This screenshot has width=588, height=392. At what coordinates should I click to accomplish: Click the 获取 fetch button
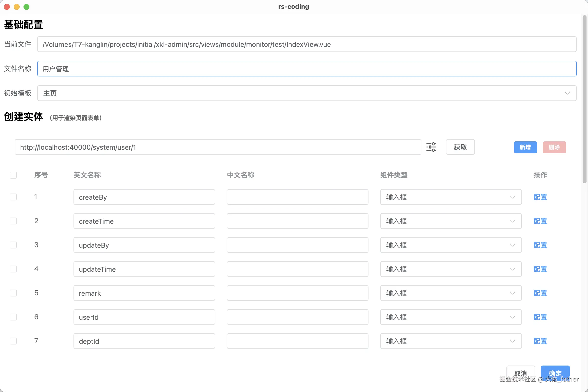[x=460, y=147]
